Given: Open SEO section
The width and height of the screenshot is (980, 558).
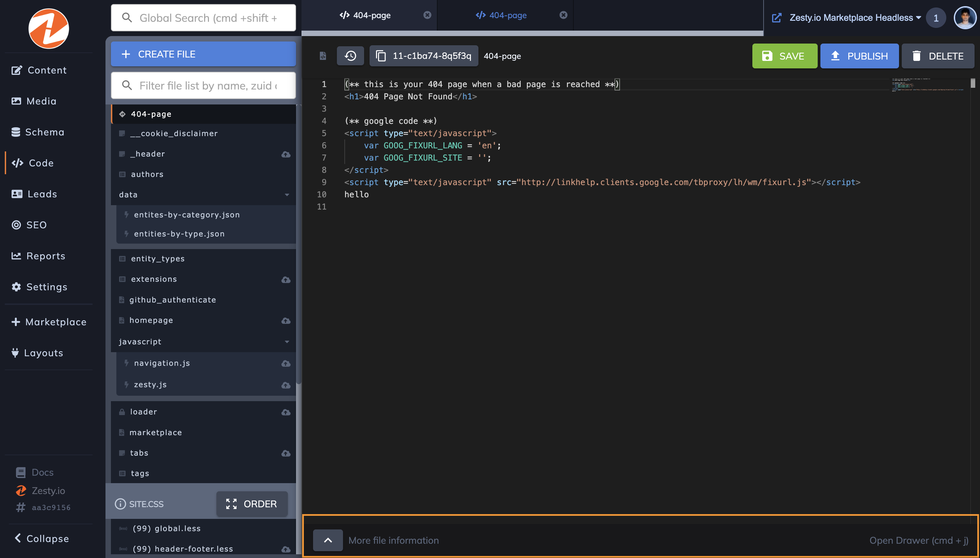Looking at the screenshot, I should tap(29, 225).
